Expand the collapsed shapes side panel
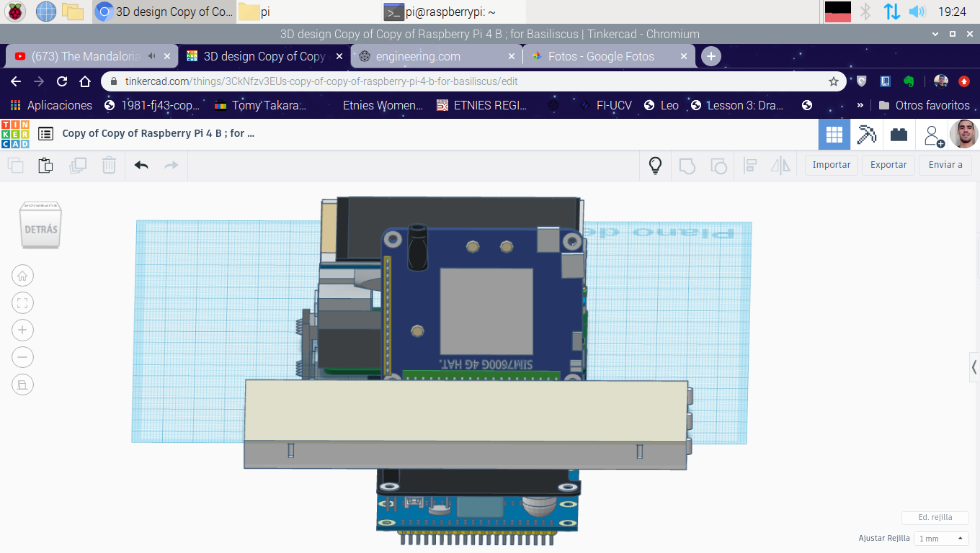Viewport: 980px width, 553px height. click(x=974, y=367)
